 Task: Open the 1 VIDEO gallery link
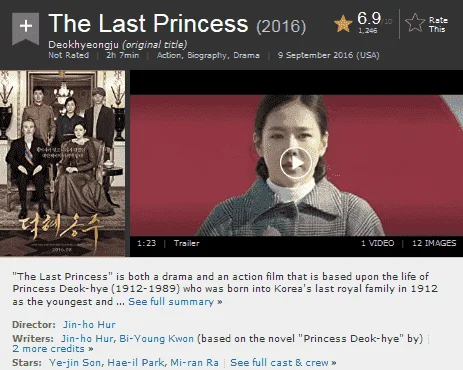click(377, 243)
